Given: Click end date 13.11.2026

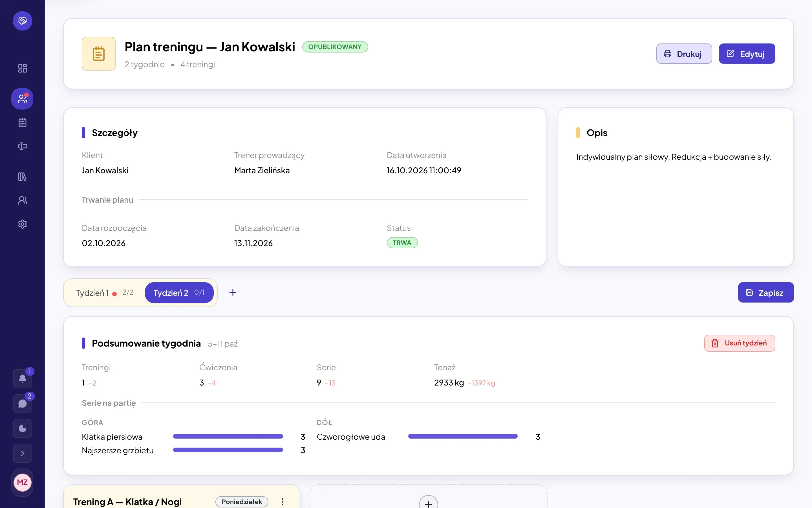Looking at the screenshot, I should pos(253,243).
